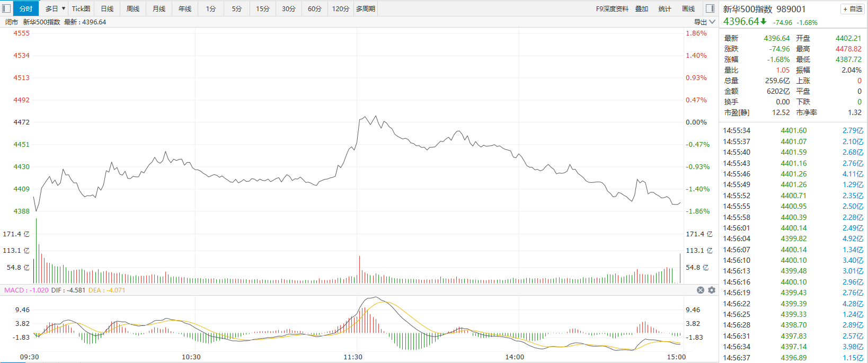Click the DEA : -4.071 value label
This screenshot has width=868, height=363.
(x=107, y=290)
